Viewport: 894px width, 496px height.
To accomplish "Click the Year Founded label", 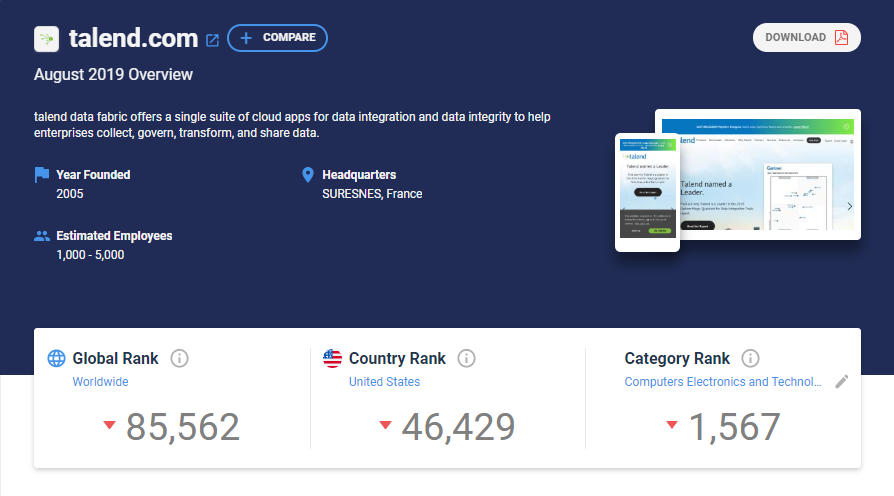I will (93, 174).
